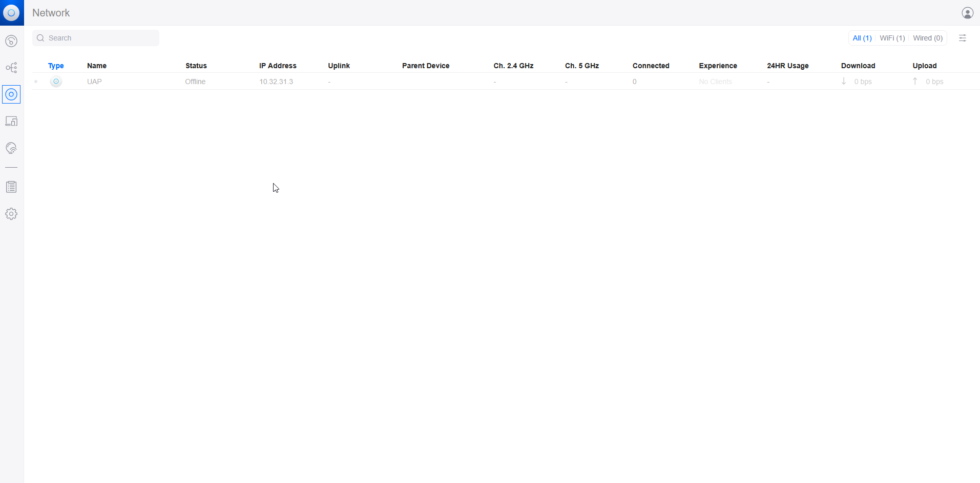Click the UniFi logo icon
Viewport: 980px width, 483px height.
(x=11, y=13)
